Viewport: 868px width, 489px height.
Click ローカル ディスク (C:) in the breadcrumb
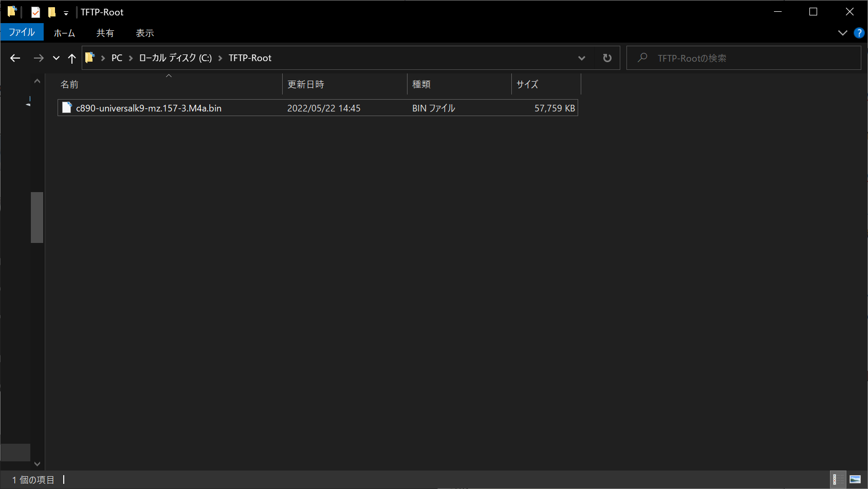[x=175, y=58]
